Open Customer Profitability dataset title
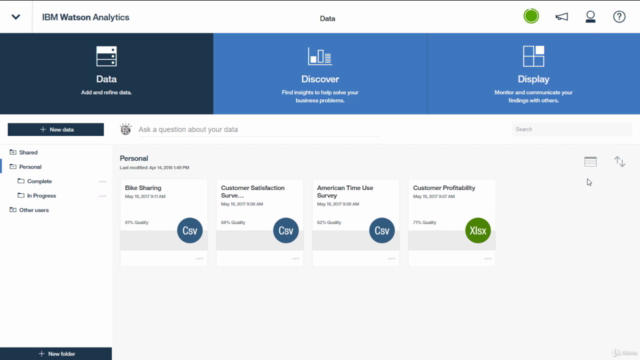 444,188
